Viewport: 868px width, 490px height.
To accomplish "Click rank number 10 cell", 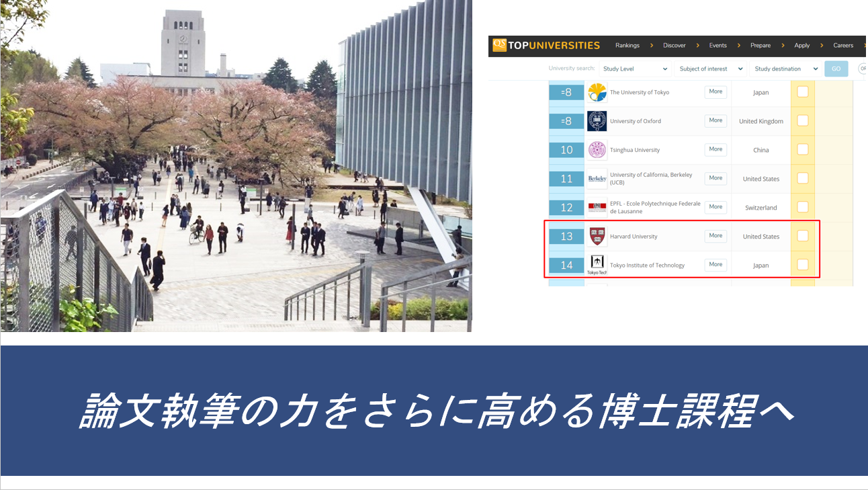I will coord(566,150).
